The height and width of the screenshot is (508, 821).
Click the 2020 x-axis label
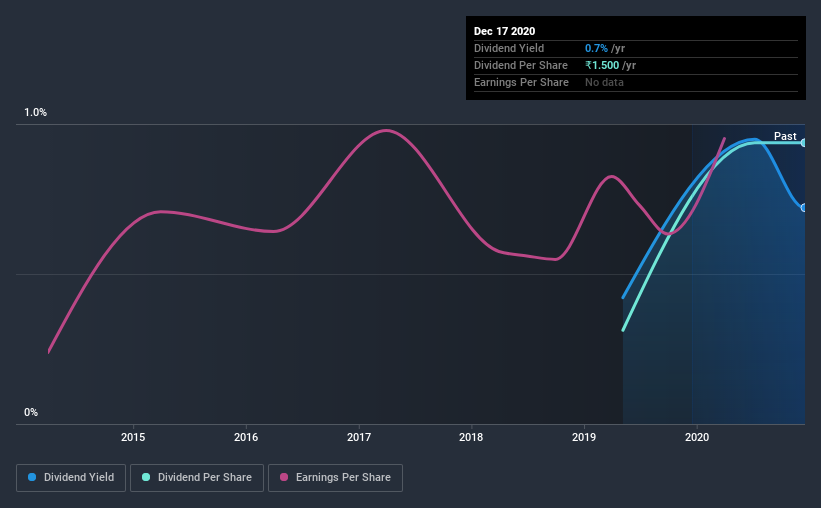697,437
